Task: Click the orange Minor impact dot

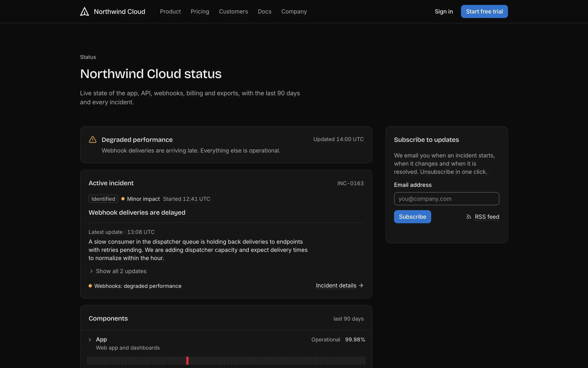Action: [123, 199]
